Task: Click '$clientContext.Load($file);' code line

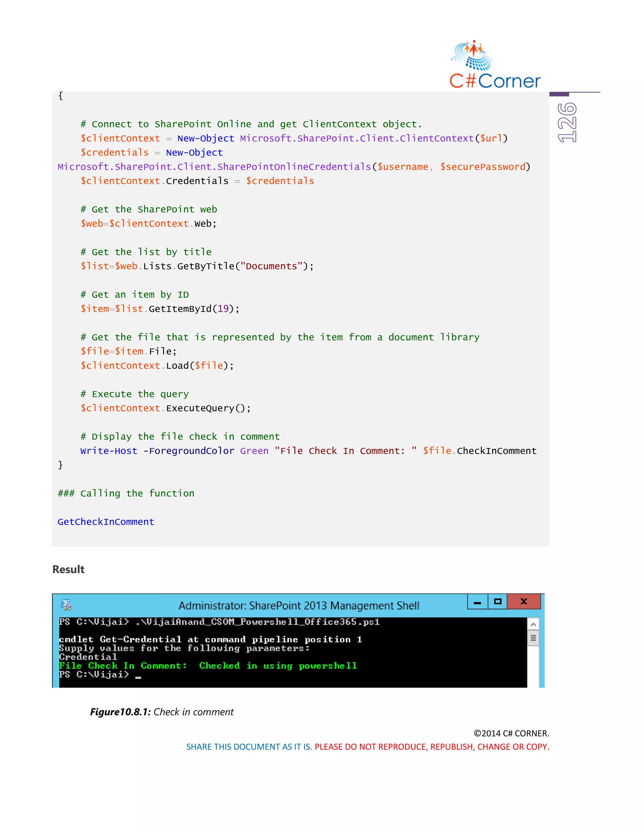Action: pyautogui.click(x=157, y=366)
